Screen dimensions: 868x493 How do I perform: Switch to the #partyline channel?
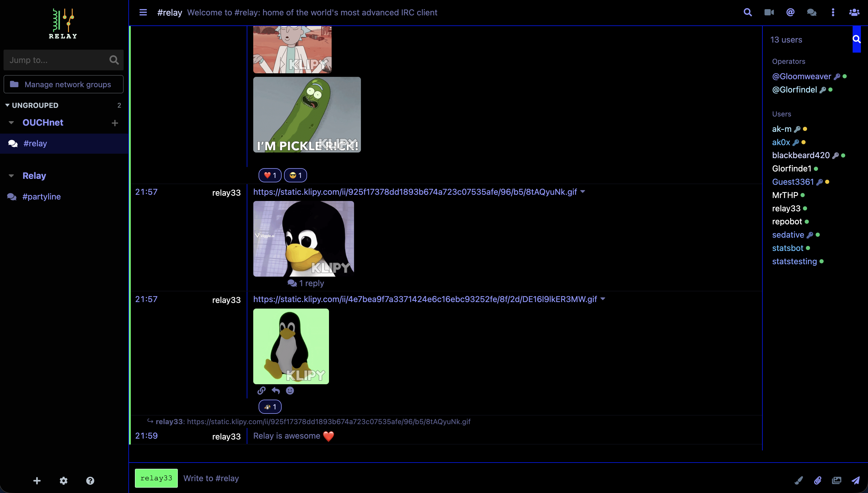tap(41, 197)
